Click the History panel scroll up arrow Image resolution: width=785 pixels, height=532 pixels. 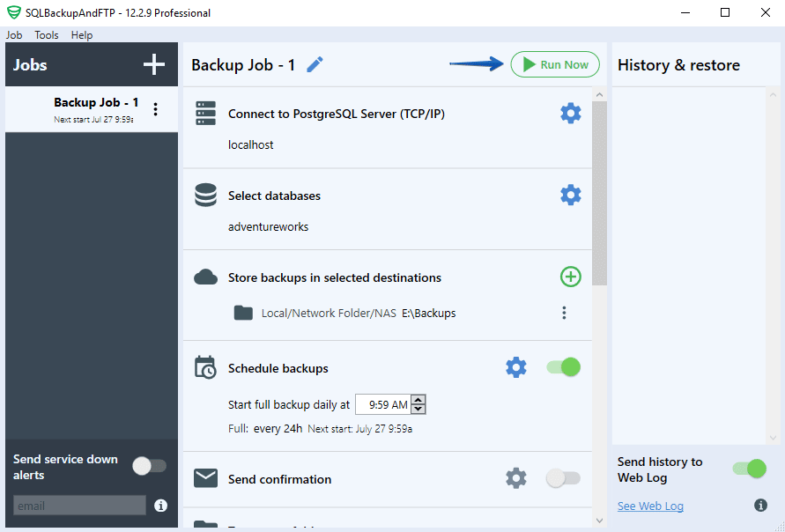773,94
